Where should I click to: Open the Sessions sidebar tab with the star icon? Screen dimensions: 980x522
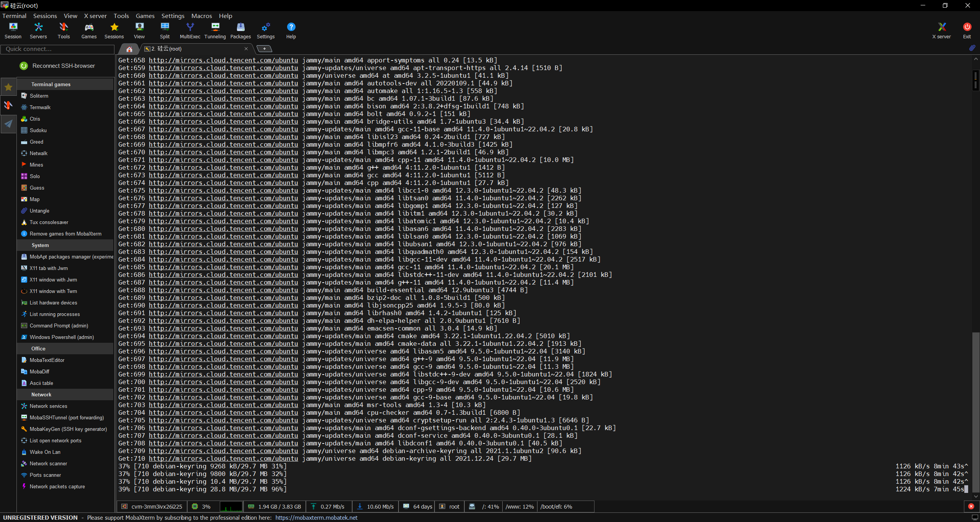pyautogui.click(x=8, y=87)
